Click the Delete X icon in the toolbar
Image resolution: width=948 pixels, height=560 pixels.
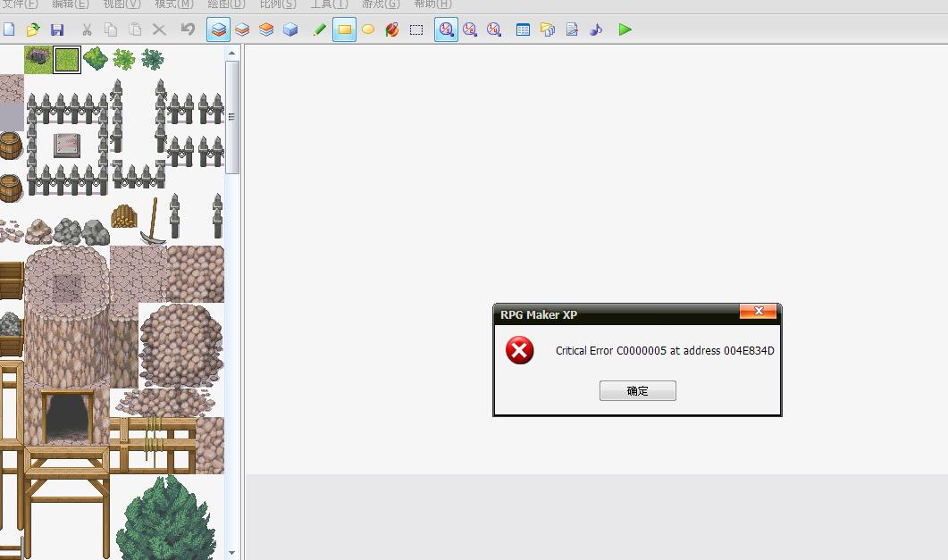pyautogui.click(x=159, y=29)
